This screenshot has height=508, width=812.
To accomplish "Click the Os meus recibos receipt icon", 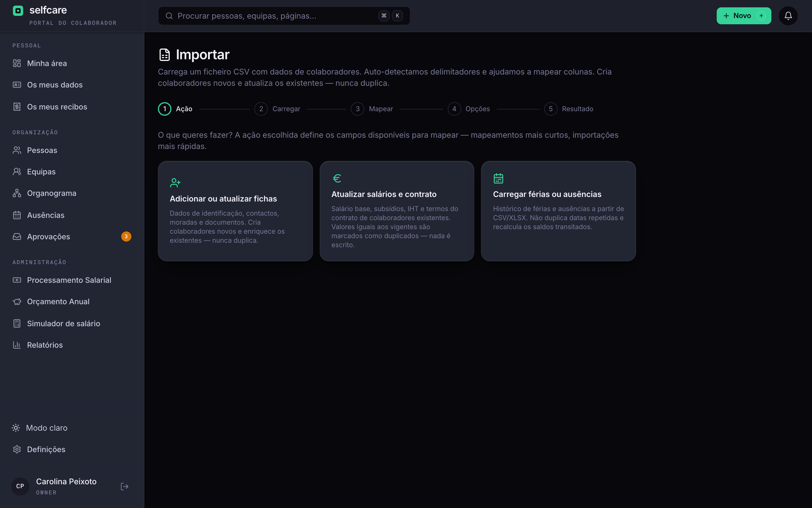I will click(x=17, y=106).
